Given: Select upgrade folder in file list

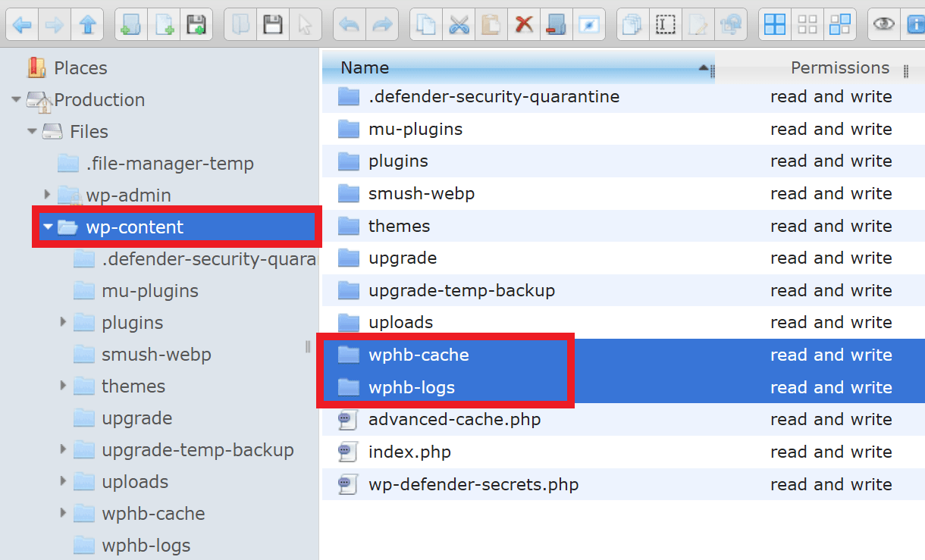Looking at the screenshot, I should [623, 258].
